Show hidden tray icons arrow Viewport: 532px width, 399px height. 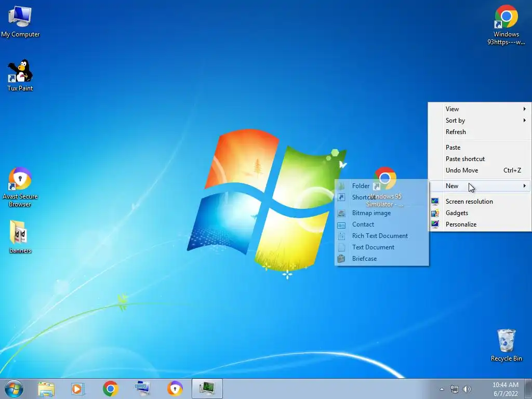coord(442,389)
